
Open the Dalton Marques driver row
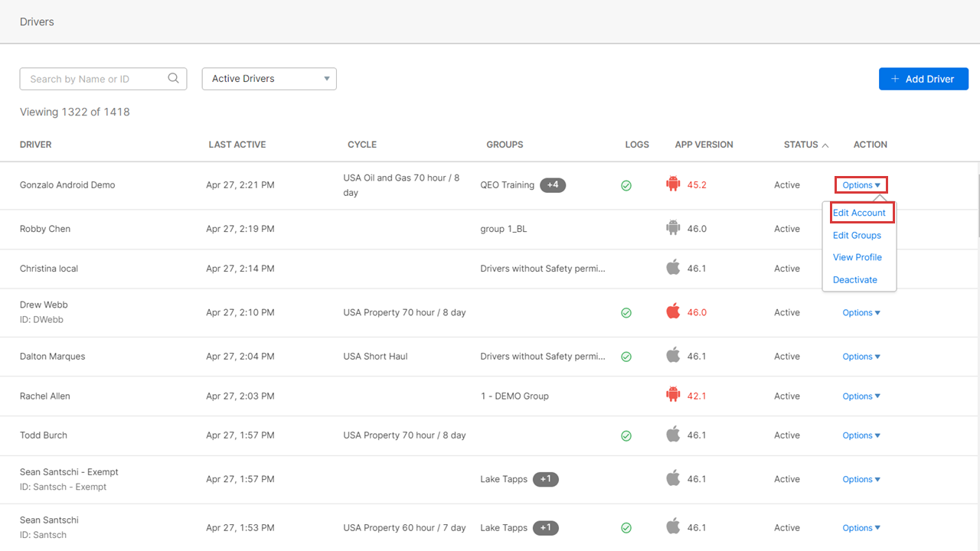53,357
